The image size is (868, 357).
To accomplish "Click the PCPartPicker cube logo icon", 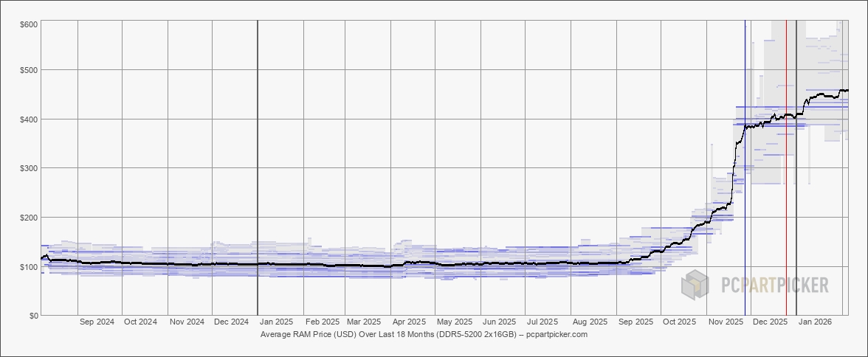I will [695, 285].
